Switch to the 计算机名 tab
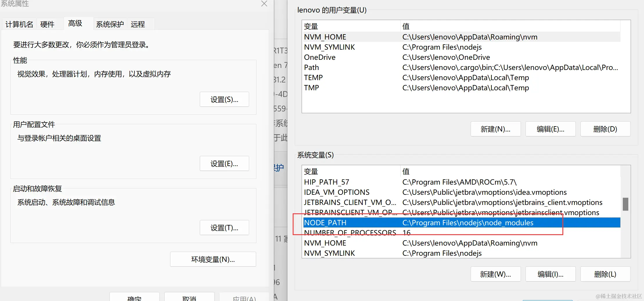Screen dimensions: 644x301 click(x=19, y=24)
